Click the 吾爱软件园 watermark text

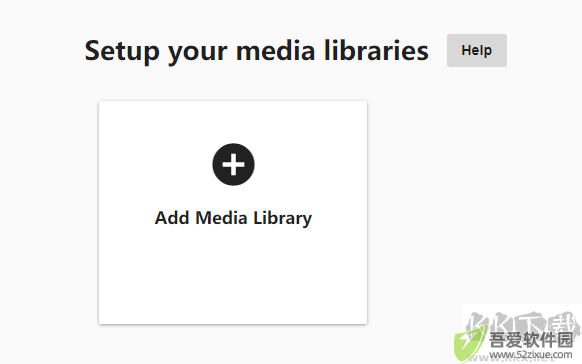531,340
